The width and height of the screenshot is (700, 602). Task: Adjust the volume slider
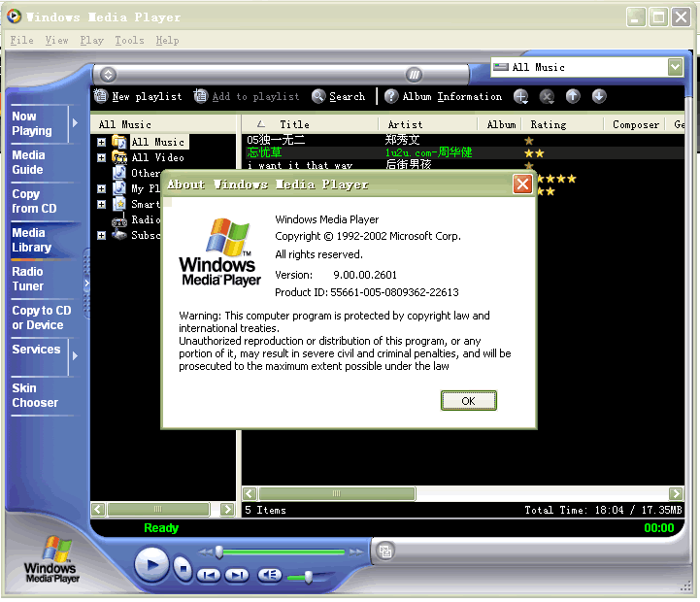[308, 576]
